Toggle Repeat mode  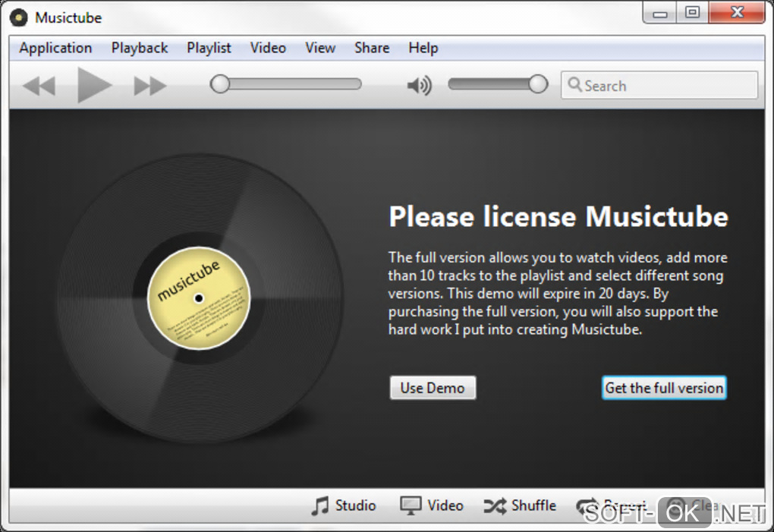611,506
